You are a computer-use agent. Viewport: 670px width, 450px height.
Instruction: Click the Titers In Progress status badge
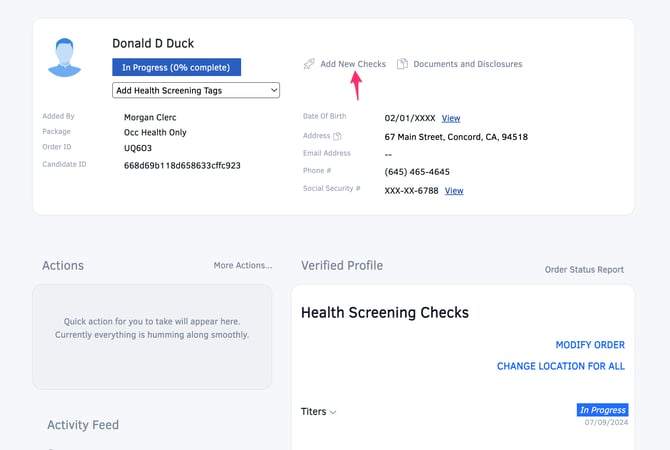(x=602, y=410)
